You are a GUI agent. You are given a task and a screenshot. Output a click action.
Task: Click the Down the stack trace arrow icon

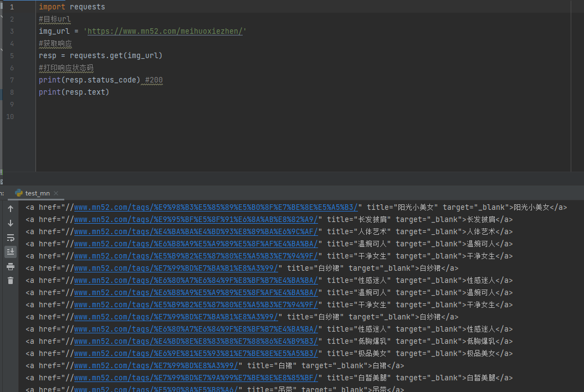pyautogui.click(x=11, y=223)
